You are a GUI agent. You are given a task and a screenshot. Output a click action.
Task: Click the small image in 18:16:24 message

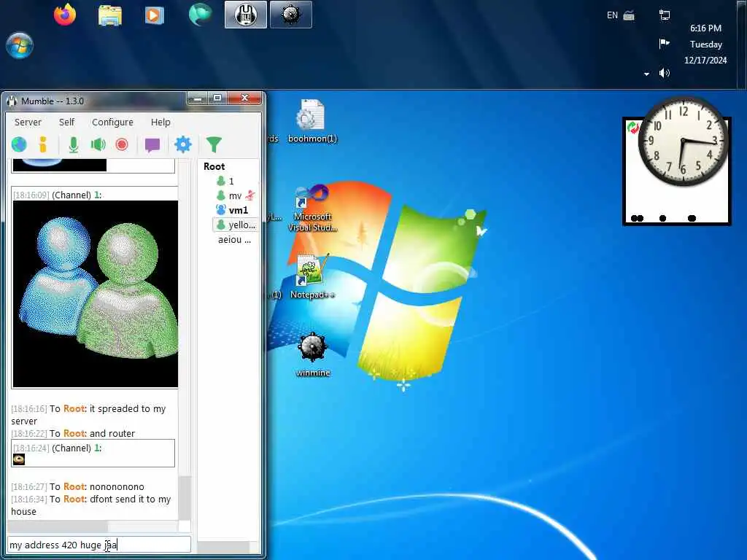[18, 459]
